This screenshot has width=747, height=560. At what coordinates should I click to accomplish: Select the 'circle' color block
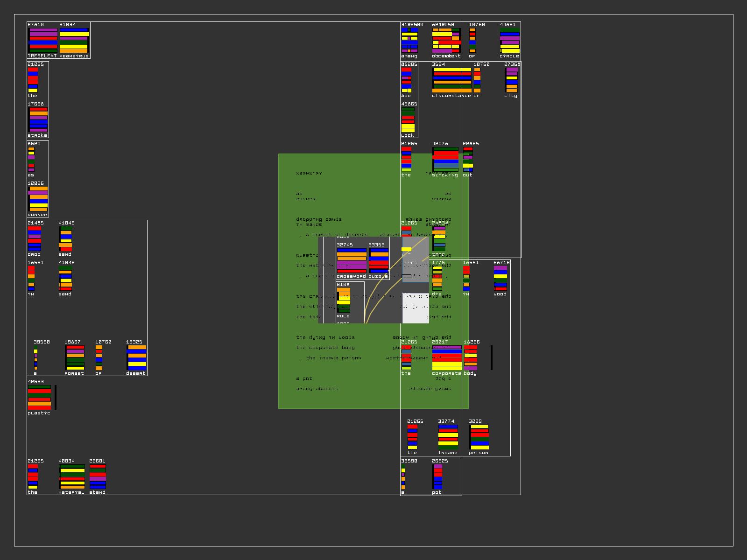click(x=509, y=40)
